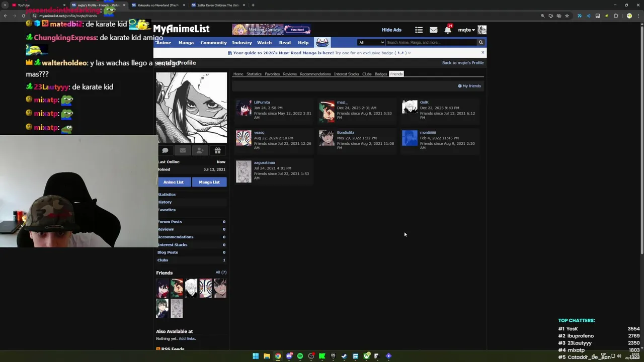644x362 pixels.
Task: Open the Help navigation menu
Action: [303, 43]
